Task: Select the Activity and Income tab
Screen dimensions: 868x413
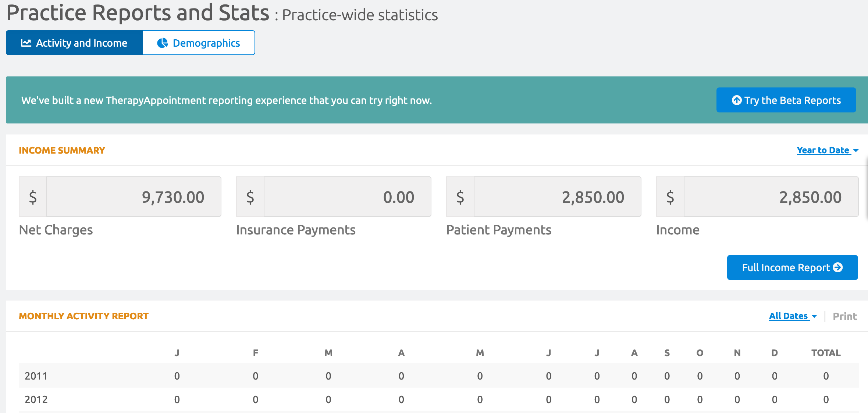Action: coord(74,43)
